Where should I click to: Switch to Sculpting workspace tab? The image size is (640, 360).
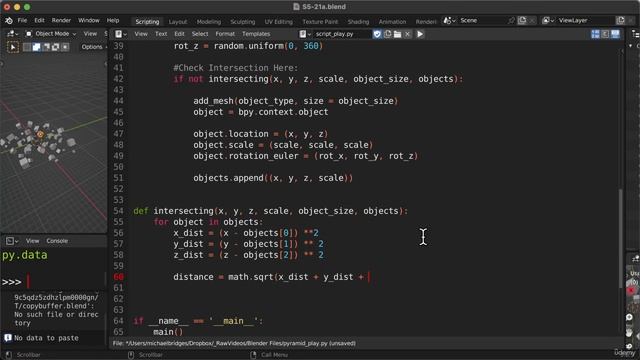click(x=242, y=22)
